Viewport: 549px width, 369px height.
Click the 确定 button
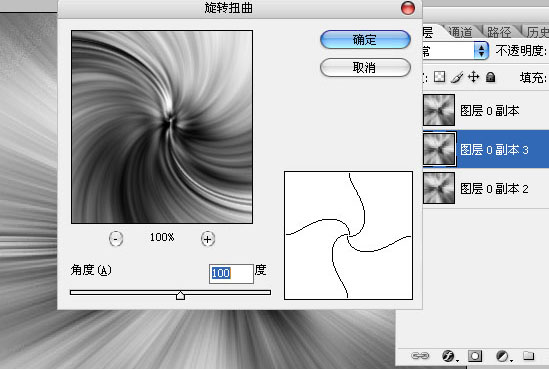pyautogui.click(x=365, y=40)
